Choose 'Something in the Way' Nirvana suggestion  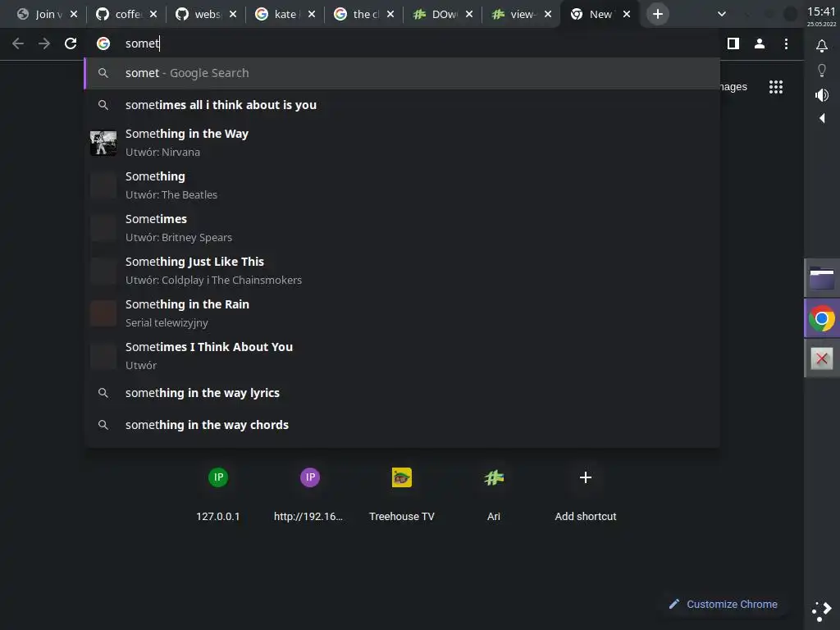click(402, 143)
